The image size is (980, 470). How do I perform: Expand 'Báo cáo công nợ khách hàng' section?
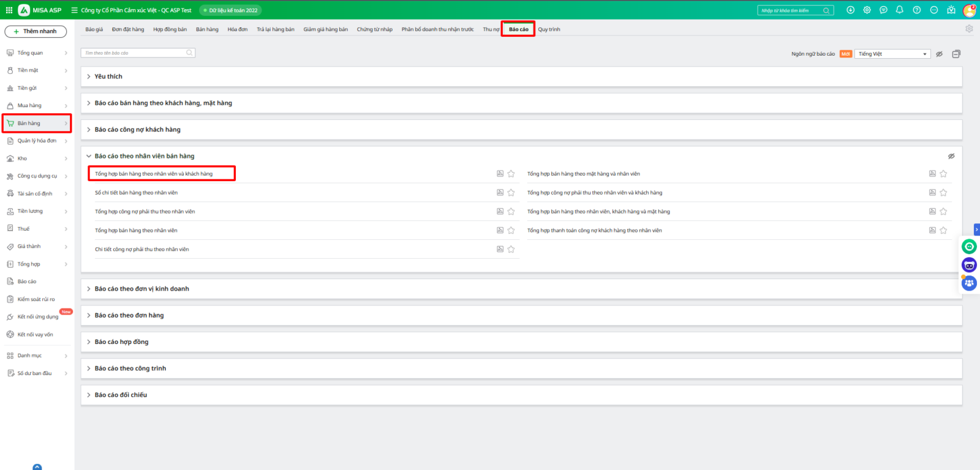(x=137, y=130)
